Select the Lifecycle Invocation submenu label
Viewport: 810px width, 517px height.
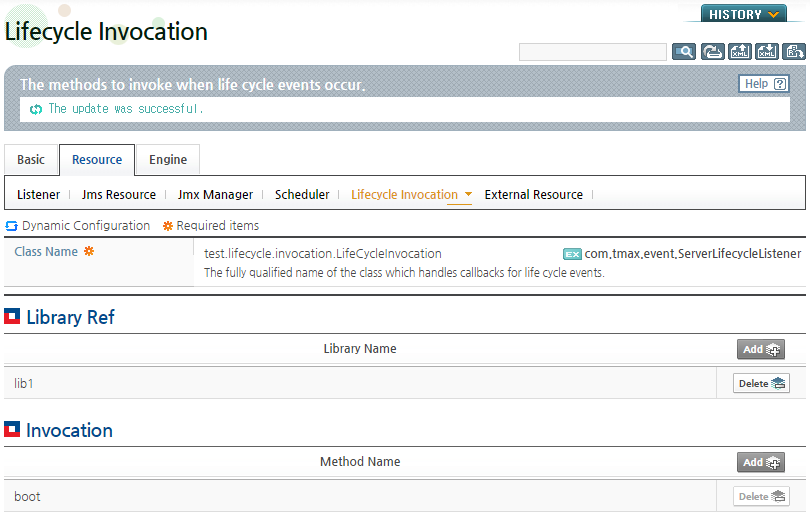404,195
